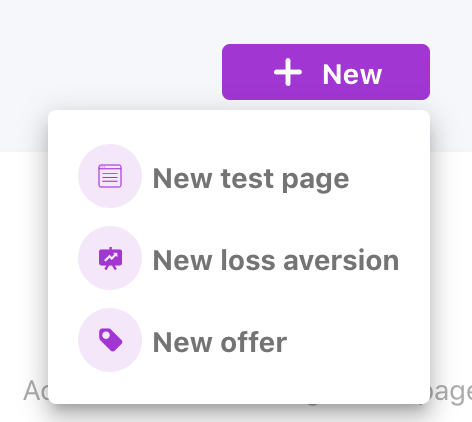
Task: Click the price tag icon for offer
Action: click(x=110, y=340)
